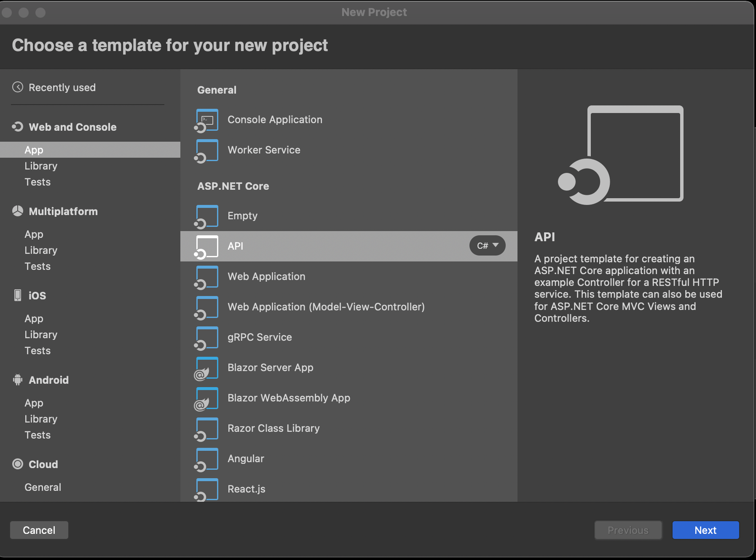Screen dimensions: 756x560
Task: Click the Console Application template icon
Action: click(206, 120)
